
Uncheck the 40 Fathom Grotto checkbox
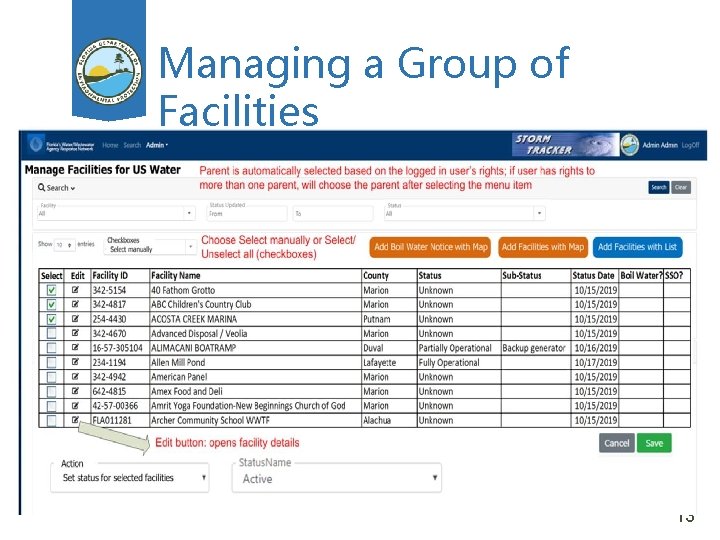pyautogui.click(x=51, y=290)
